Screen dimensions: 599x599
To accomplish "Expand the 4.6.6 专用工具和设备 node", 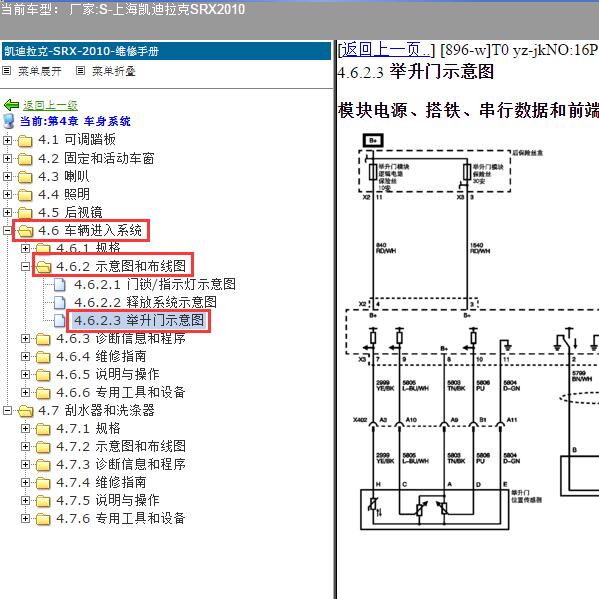I will tap(25, 392).
